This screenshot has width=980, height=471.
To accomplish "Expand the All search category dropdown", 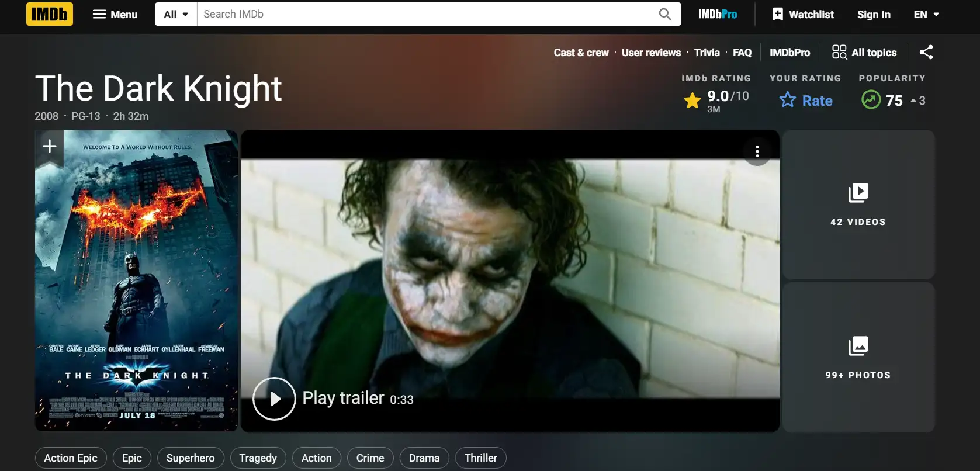I will [x=176, y=14].
